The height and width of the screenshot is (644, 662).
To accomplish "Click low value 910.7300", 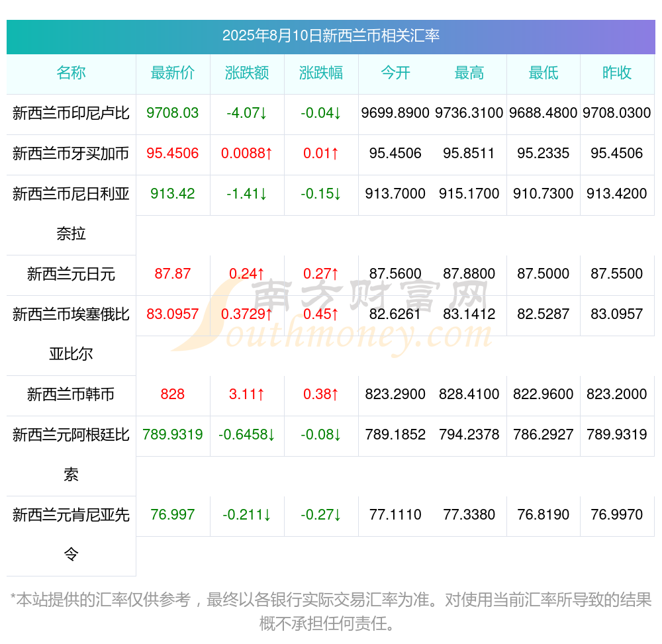I will pyautogui.click(x=544, y=194).
